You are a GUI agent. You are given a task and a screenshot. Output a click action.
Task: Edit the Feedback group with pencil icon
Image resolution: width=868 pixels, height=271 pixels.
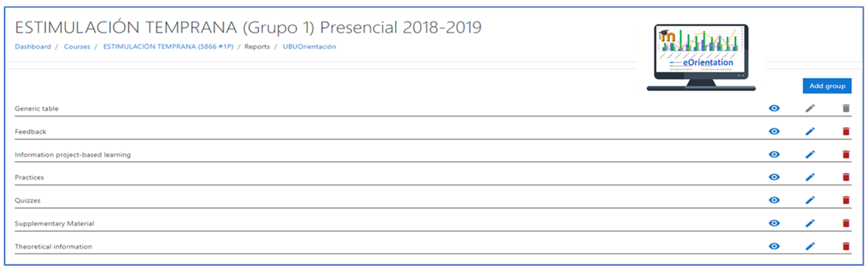coord(810,131)
